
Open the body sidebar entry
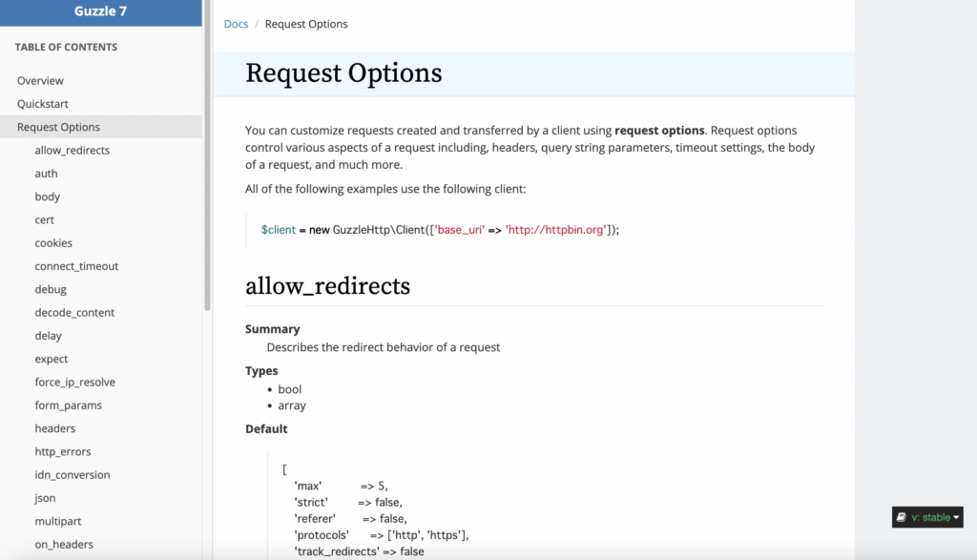[48, 197]
